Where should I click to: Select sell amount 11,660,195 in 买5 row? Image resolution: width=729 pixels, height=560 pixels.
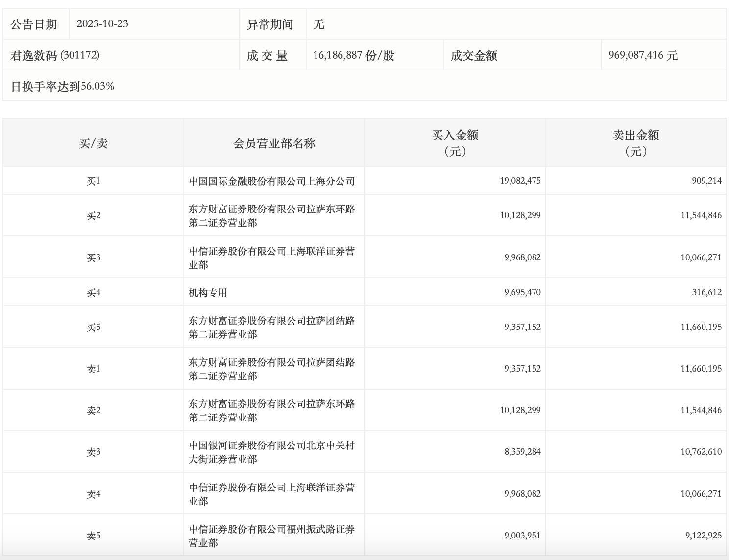[x=701, y=327]
